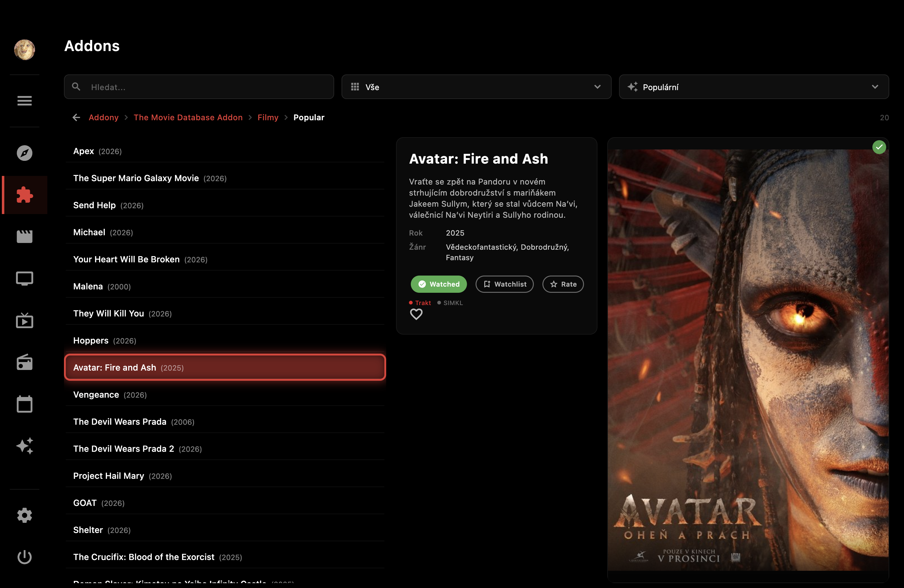
Task: Select Hoppers (2026)
Action: point(225,340)
